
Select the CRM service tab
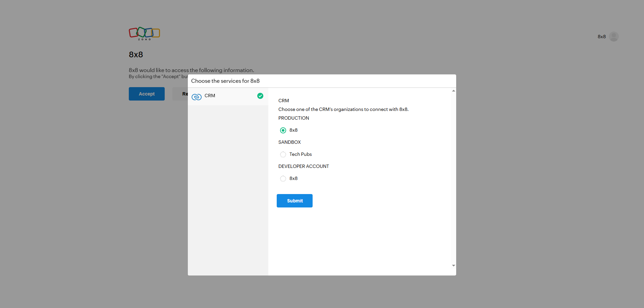click(x=228, y=97)
